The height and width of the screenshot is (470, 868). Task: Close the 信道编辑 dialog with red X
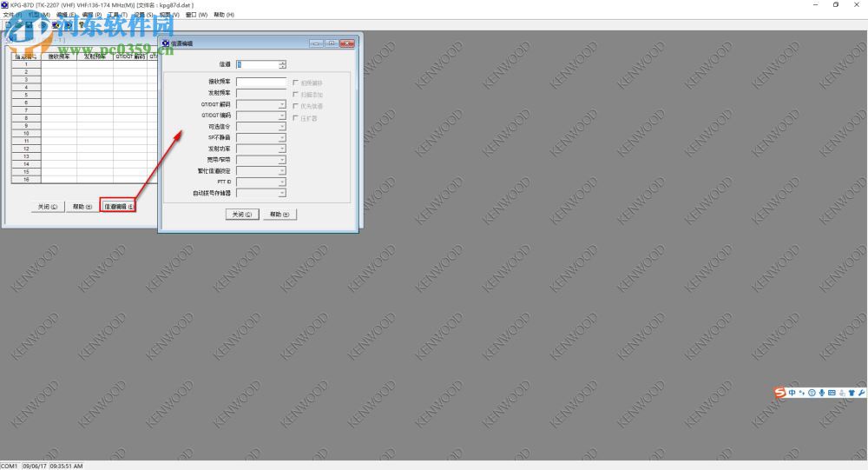coord(347,43)
